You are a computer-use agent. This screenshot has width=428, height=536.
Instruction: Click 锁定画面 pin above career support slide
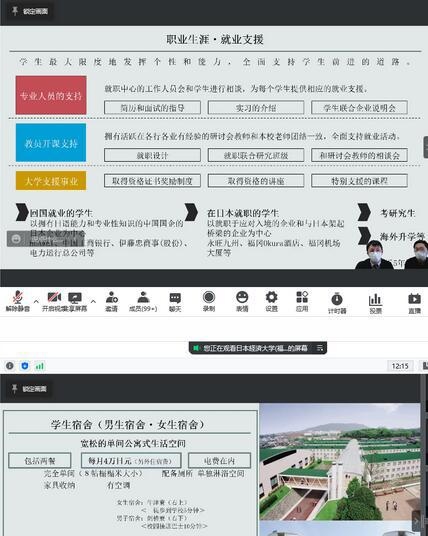pos(30,11)
